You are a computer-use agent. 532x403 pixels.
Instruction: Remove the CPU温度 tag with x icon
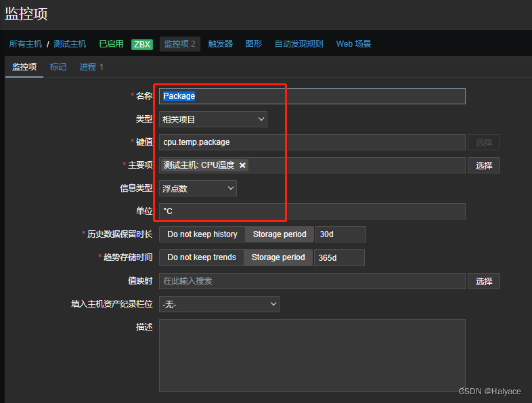tap(242, 165)
